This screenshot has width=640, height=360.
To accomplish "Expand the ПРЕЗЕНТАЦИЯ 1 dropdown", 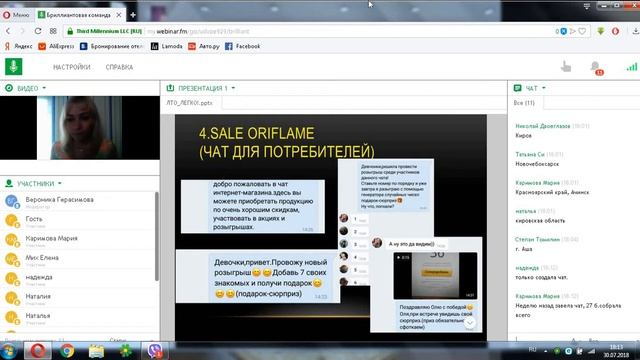I will coord(233,88).
